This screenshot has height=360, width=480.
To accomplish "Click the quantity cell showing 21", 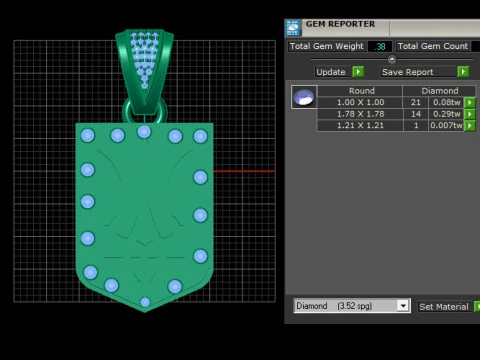I will point(415,102).
